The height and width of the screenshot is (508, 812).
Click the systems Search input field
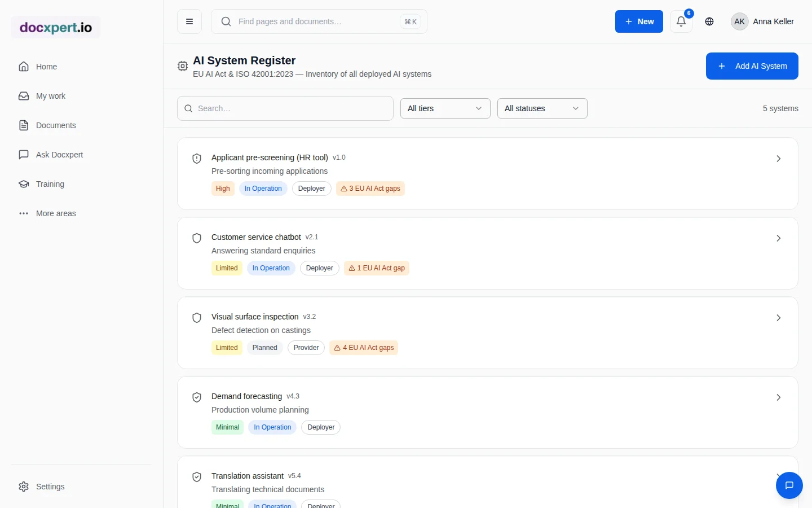[x=285, y=108]
